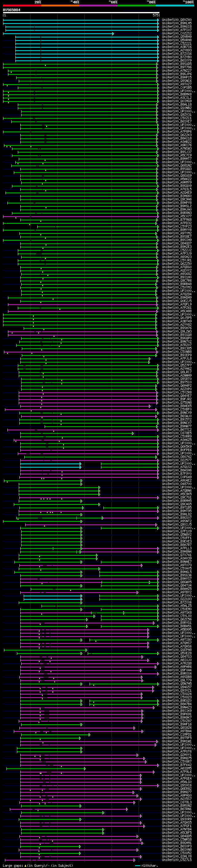The height and width of the screenshot is (868, 197).
Task: Select hit label UniRef100_O22193
Action: pos(177,600)
